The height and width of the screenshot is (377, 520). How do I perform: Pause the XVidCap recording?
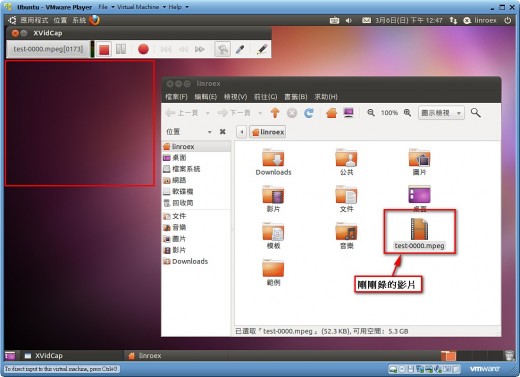click(121, 49)
